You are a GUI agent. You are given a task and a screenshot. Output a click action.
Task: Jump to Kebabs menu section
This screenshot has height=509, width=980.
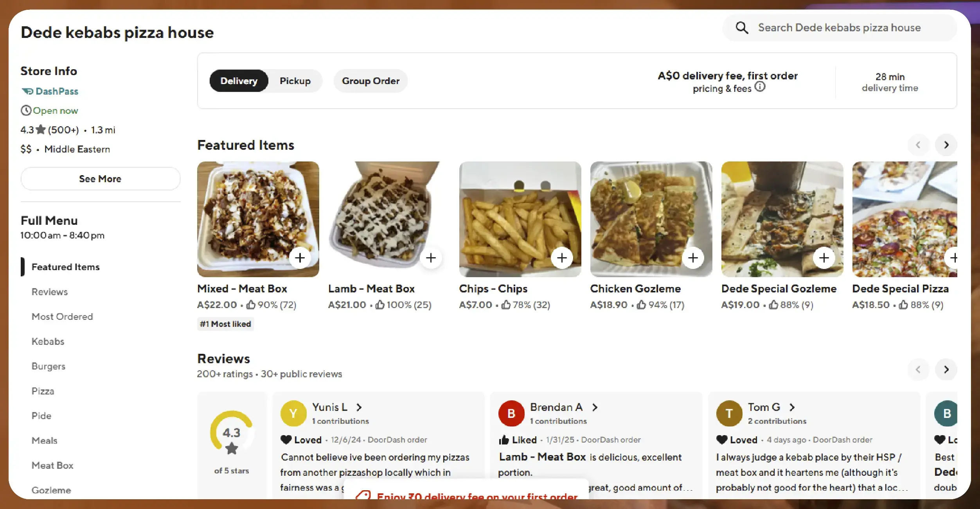pyautogui.click(x=48, y=341)
